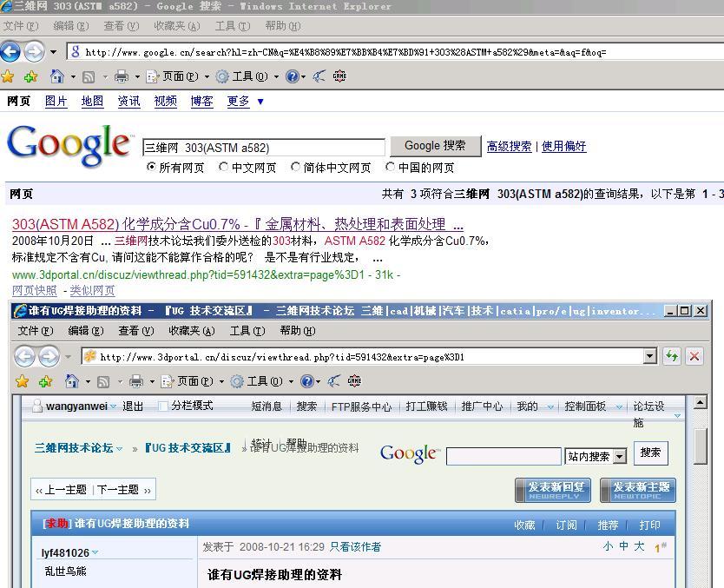This screenshot has width=724, height=588.
Task: Click Tools gear icon in forum window
Action: point(237,381)
